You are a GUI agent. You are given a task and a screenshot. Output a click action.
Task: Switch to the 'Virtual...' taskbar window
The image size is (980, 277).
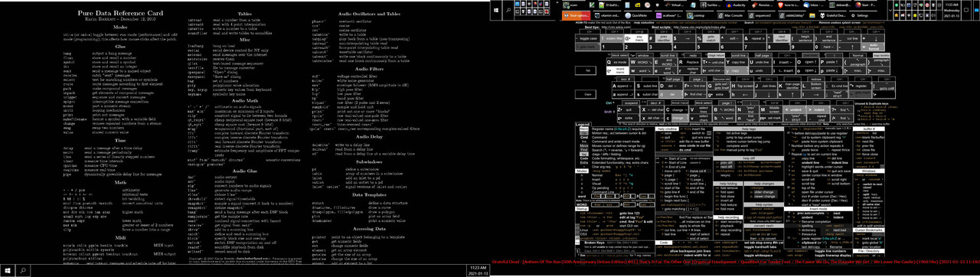pos(675,5)
